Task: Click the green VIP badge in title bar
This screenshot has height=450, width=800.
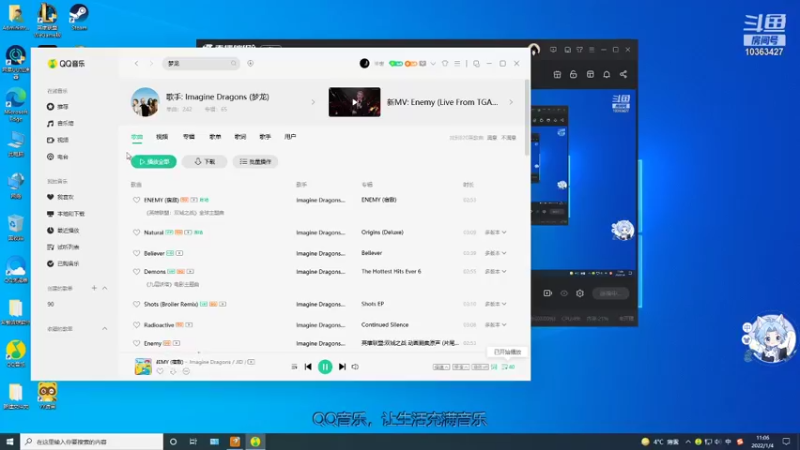Action: pyautogui.click(x=395, y=64)
